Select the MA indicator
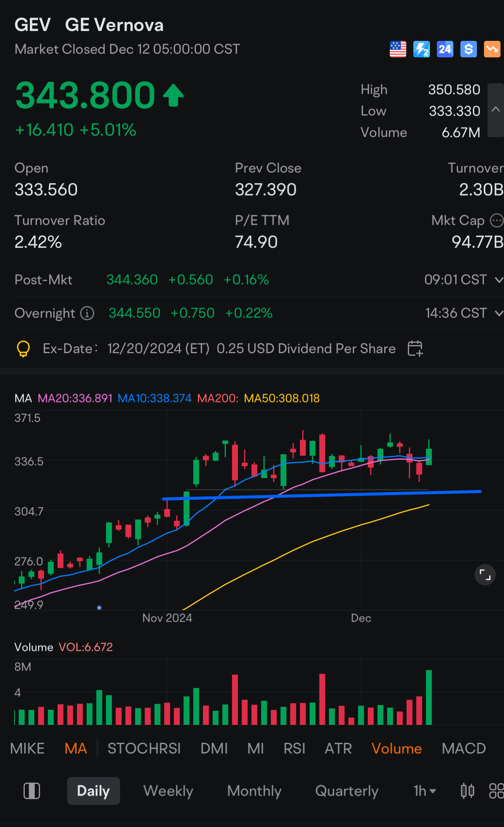 point(76,748)
